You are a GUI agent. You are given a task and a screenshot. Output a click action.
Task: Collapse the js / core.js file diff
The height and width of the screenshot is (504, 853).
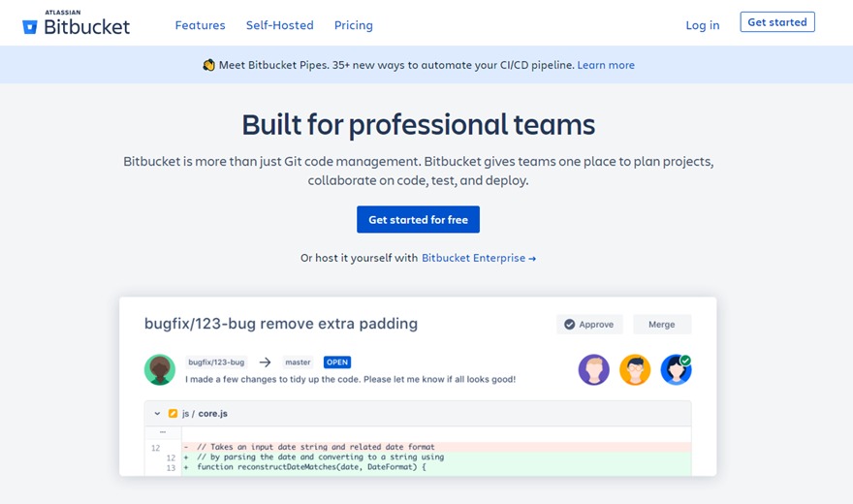click(x=157, y=413)
